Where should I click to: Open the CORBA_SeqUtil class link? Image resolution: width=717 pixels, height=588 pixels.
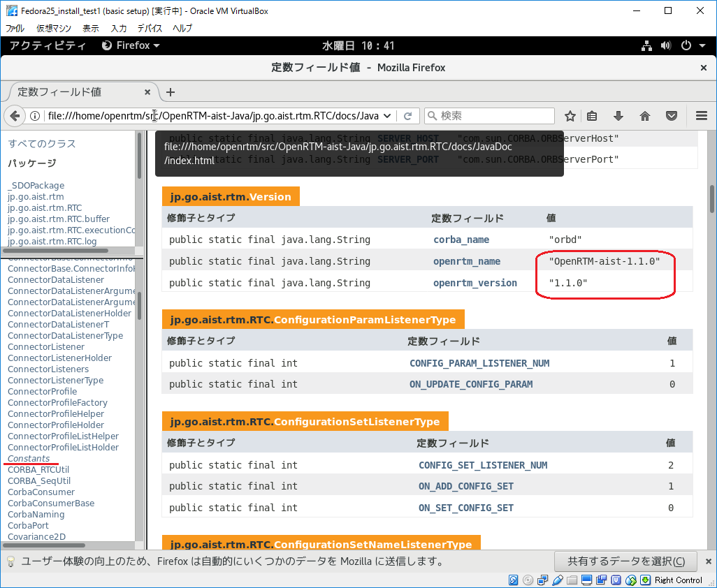pos(39,480)
